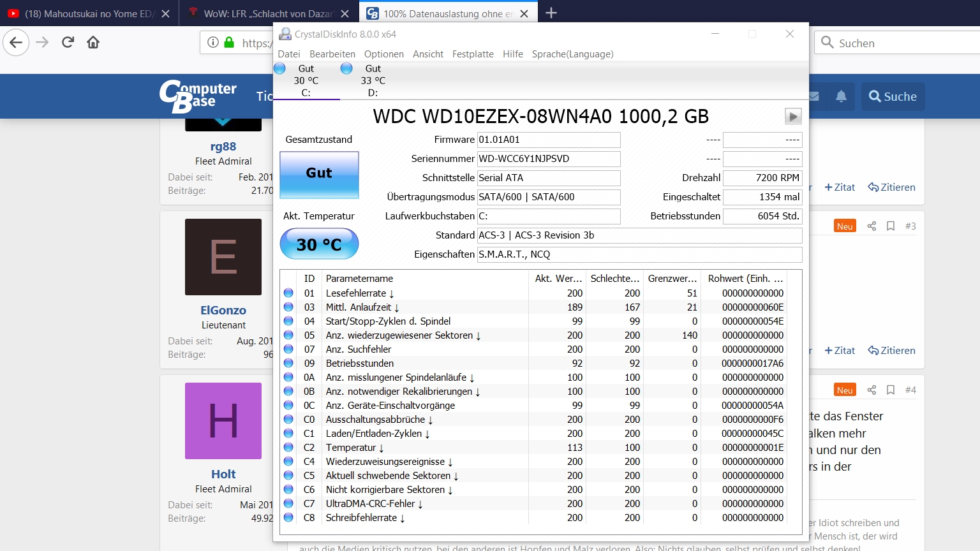Select disk C: Gut 30 °C
The width and height of the screenshot is (980, 551).
306,80
